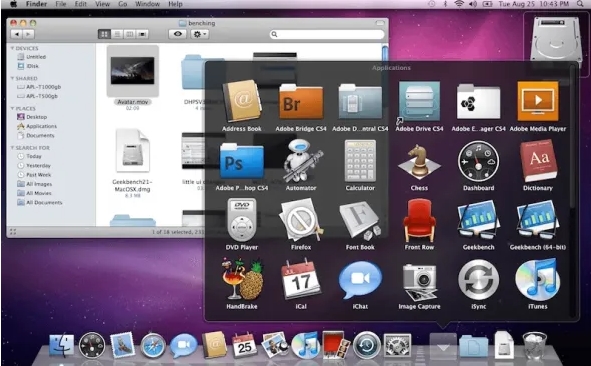Launch HandBrake from the Applications stack

pos(241,280)
